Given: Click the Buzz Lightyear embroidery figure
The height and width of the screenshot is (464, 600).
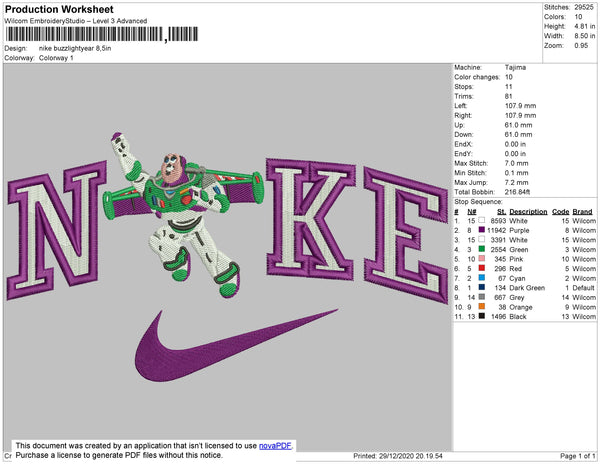Looking at the screenshot, I should click(183, 214).
